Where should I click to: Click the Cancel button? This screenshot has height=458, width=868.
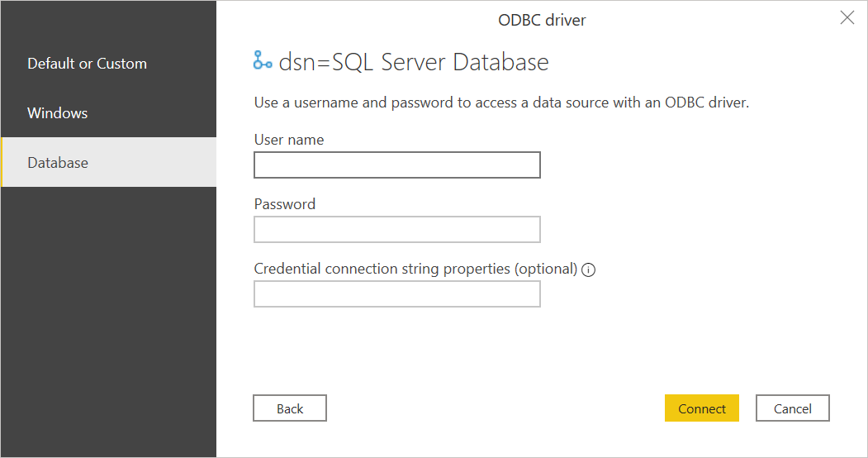pos(792,408)
